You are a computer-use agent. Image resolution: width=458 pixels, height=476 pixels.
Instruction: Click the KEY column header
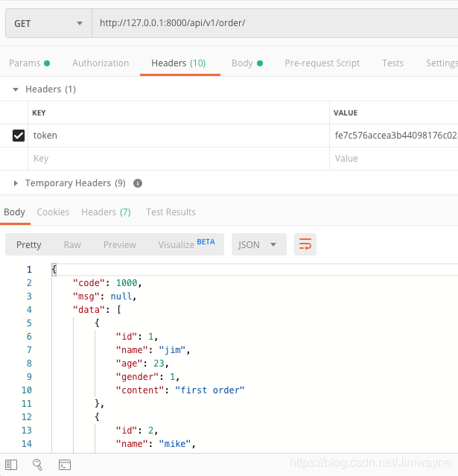[39, 113]
